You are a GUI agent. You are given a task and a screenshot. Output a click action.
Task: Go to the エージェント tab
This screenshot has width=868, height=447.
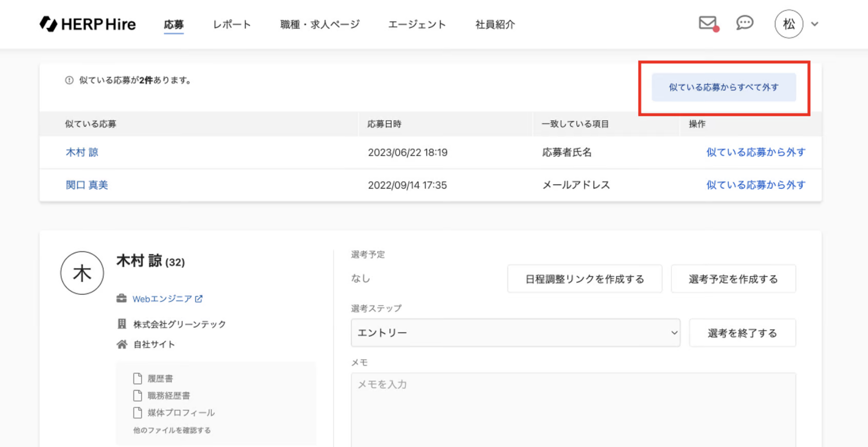(x=417, y=24)
